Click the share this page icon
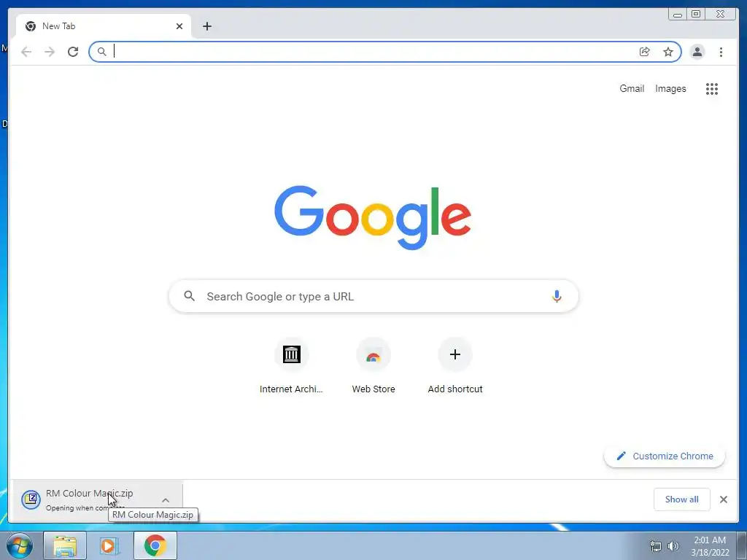Viewport: 747px width, 560px height. tap(645, 52)
